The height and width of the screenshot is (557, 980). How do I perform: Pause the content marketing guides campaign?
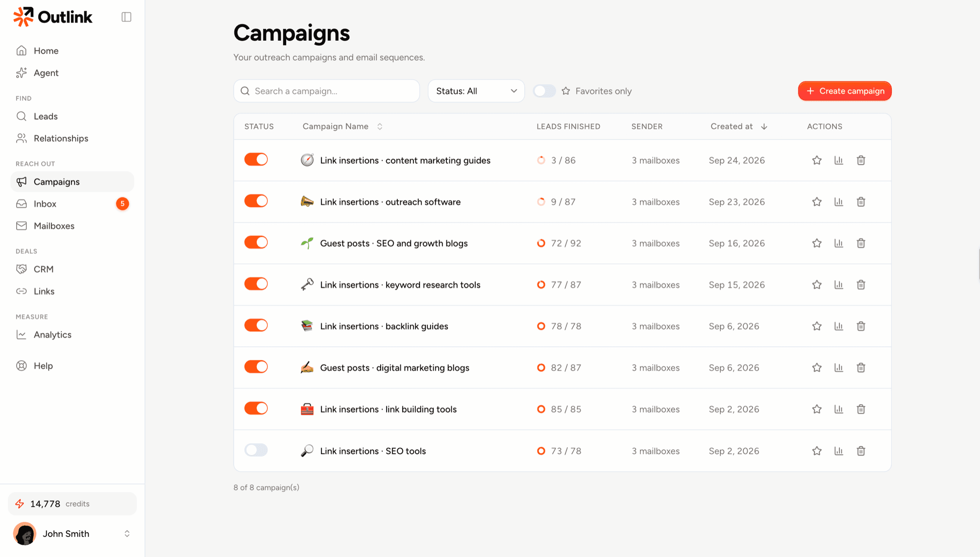click(x=256, y=159)
